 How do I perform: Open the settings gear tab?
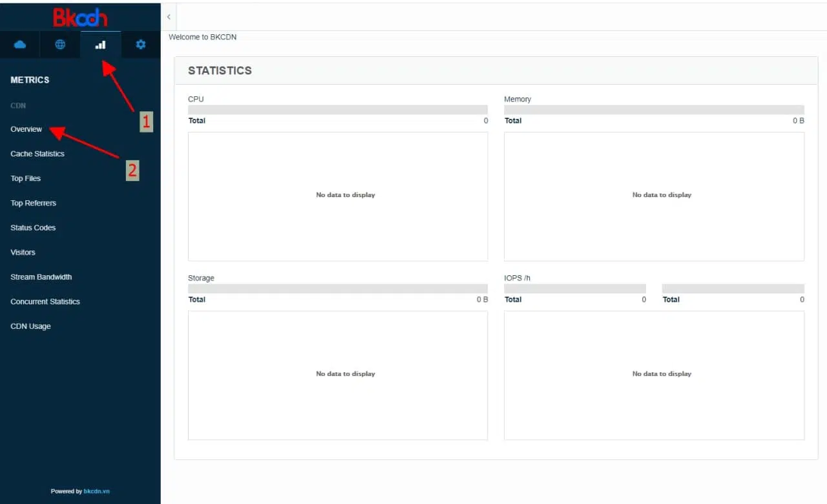pos(141,45)
